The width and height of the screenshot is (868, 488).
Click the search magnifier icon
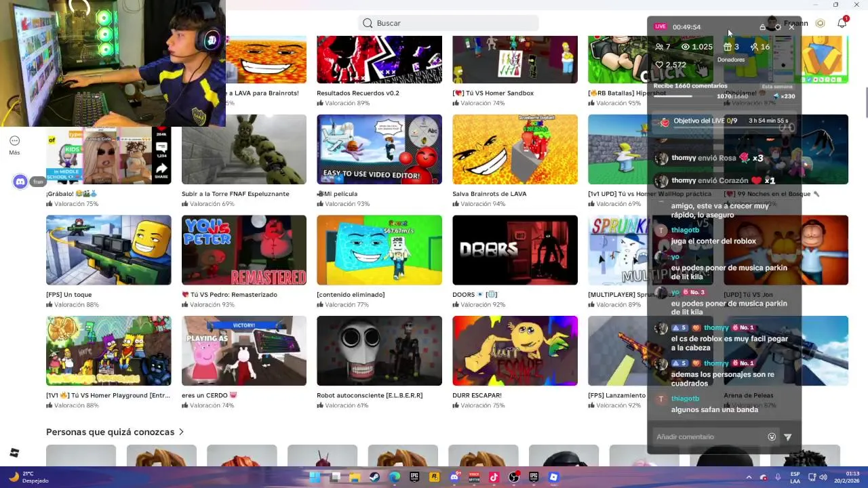click(x=368, y=23)
